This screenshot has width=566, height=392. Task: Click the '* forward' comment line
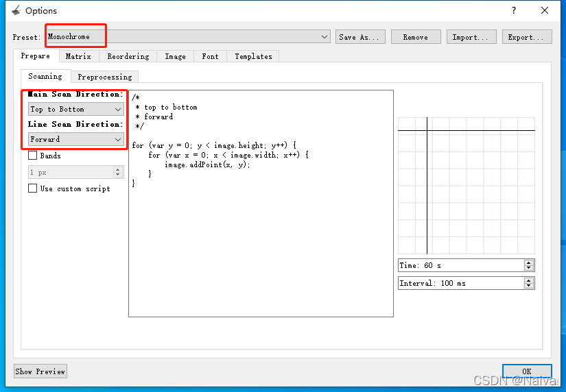pos(154,117)
